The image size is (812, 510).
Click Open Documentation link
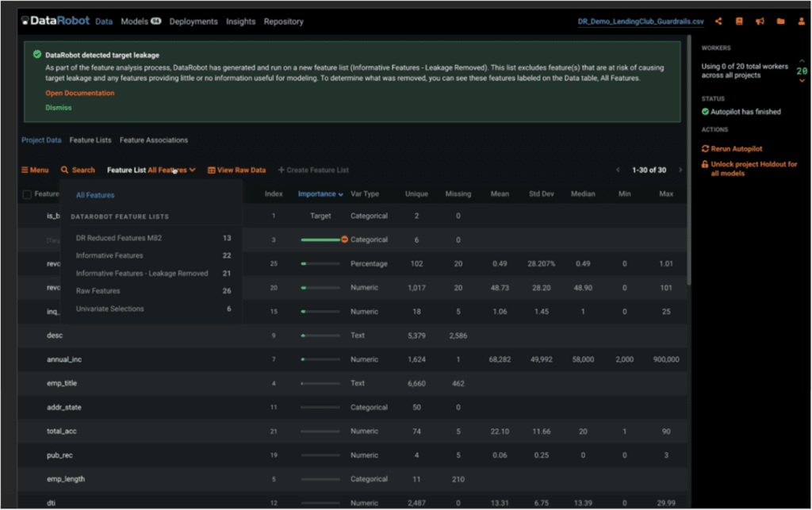pyautogui.click(x=80, y=93)
